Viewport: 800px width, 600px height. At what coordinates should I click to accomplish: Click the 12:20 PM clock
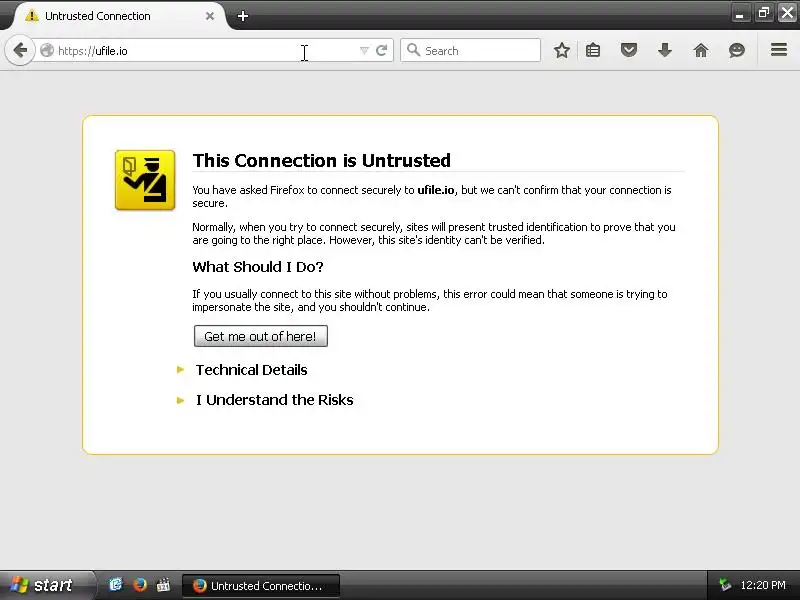coord(763,585)
